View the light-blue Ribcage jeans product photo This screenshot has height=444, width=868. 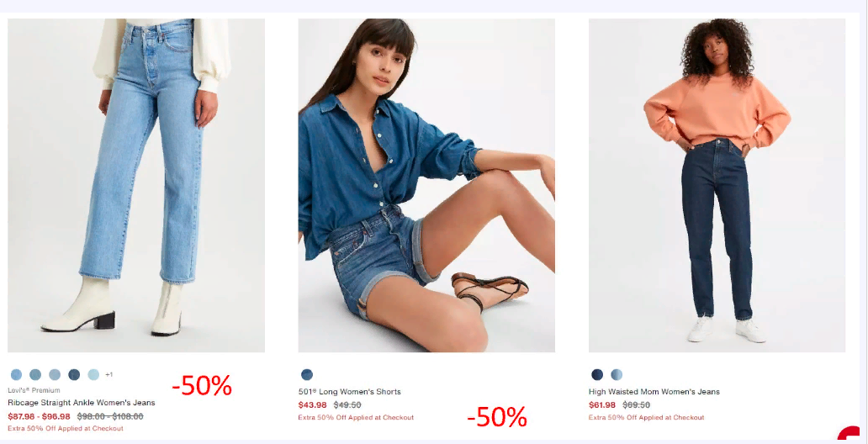[136, 186]
